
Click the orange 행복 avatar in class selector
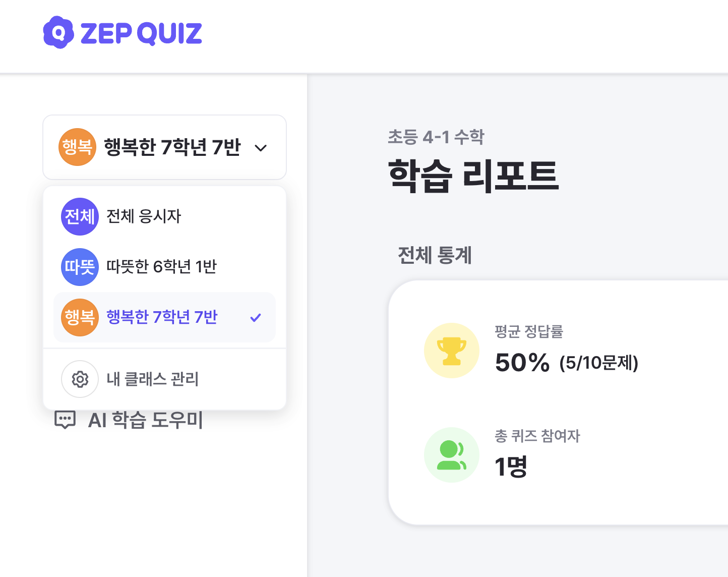click(x=77, y=147)
